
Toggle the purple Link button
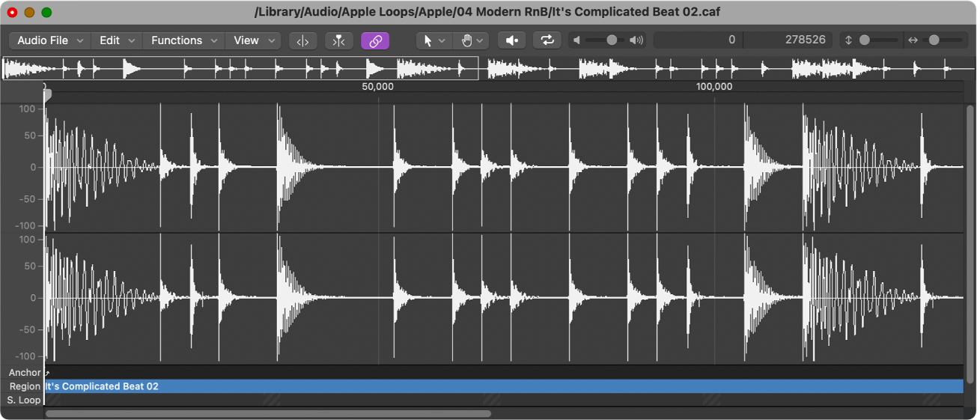click(x=375, y=40)
